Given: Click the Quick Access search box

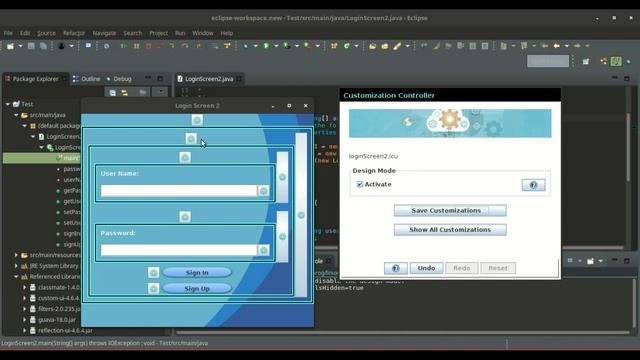Looking at the screenshot, I should click(x=548, y=61).
